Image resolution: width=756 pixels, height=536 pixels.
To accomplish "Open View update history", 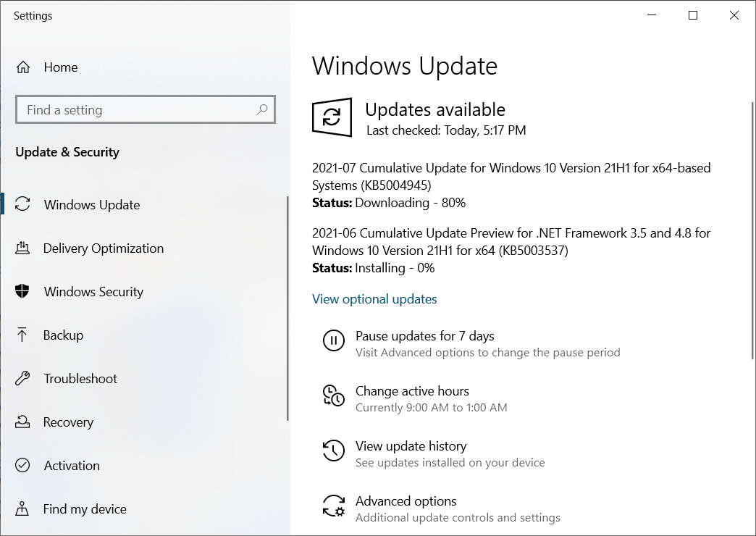I will [411, 446].
